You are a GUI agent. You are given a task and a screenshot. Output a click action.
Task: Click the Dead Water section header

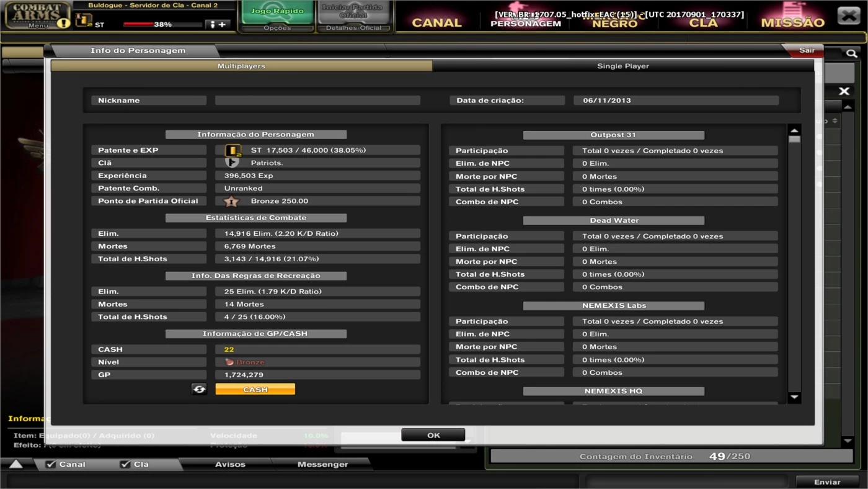pyautogui.click(x=613, y=220)
